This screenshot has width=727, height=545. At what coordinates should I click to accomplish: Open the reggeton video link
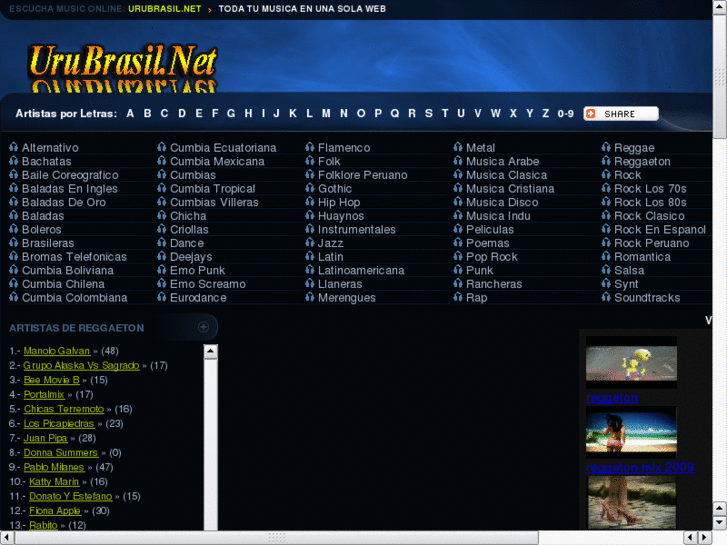pyautogui.click(x=612, y=398)
